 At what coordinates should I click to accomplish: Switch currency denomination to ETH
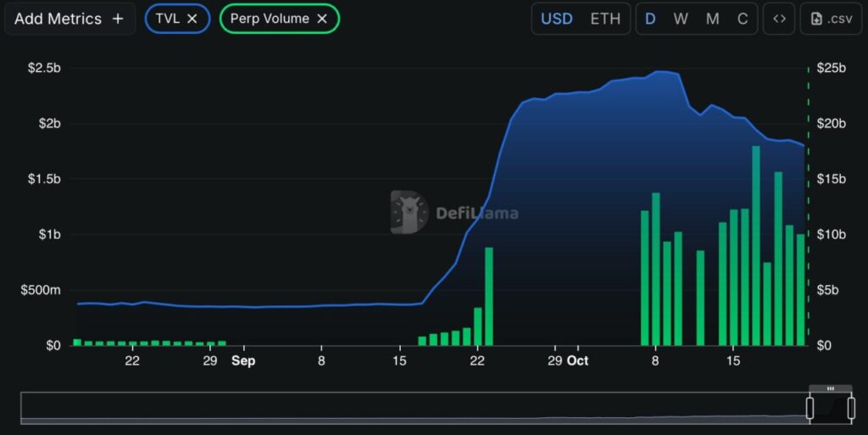coord(604,19)
